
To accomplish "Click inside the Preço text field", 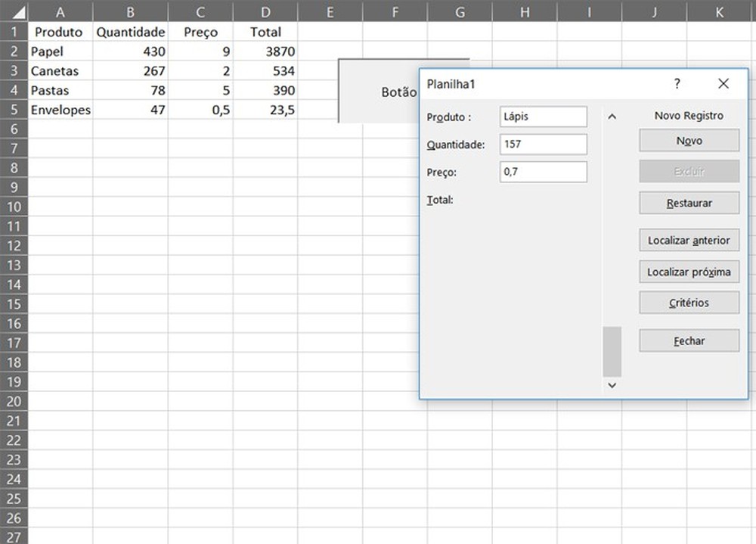I will pos(544,172).
